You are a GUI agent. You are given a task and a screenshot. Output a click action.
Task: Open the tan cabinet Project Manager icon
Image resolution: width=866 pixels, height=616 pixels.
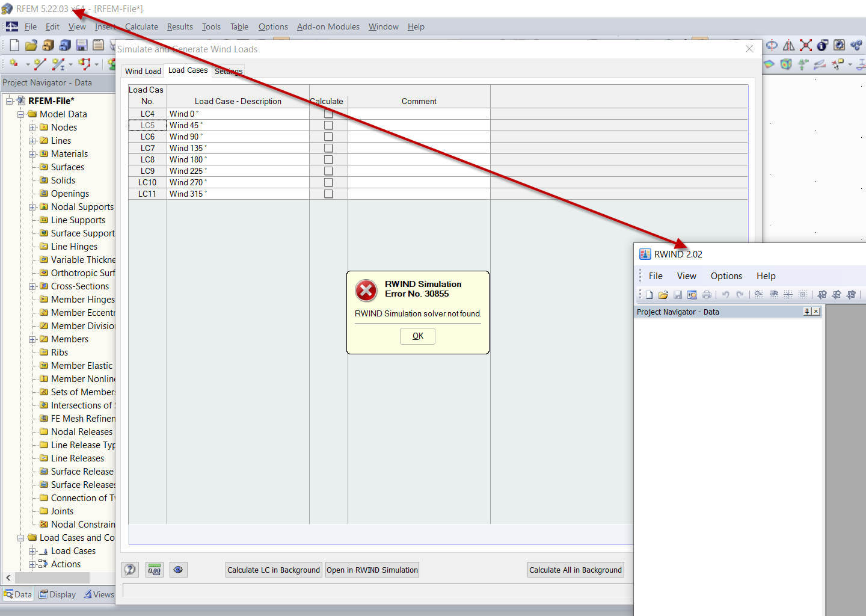click(x=48, y=45)
